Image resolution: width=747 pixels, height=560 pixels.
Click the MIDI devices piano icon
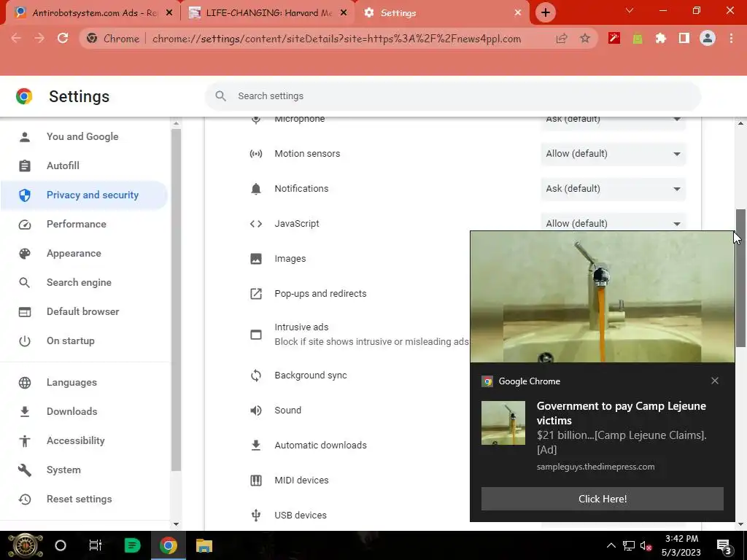point(256,481)
